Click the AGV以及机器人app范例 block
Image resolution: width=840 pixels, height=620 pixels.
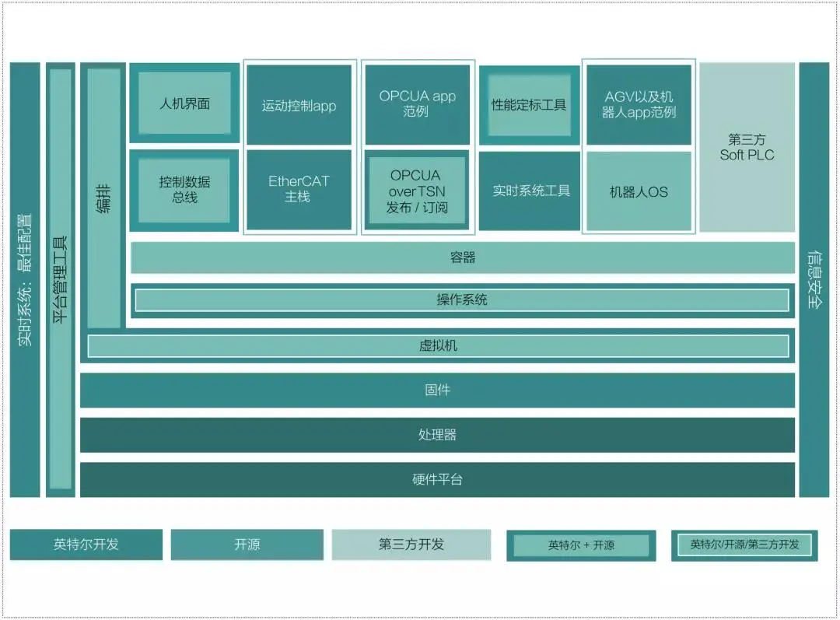point(639,103)
